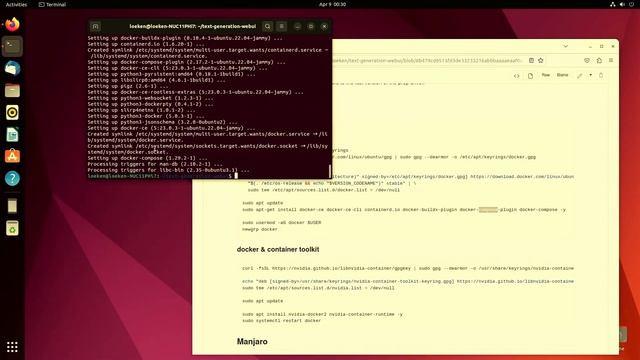Screen dimensions: 640x360
Task: Open Firefox from the dock
Action: tap(12, 24)
